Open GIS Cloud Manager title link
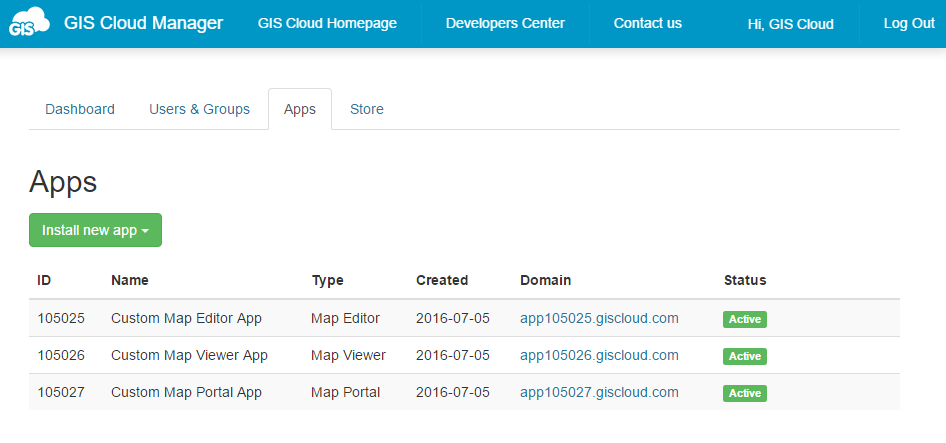Screen dimensions: 946x443 point(144,23)
